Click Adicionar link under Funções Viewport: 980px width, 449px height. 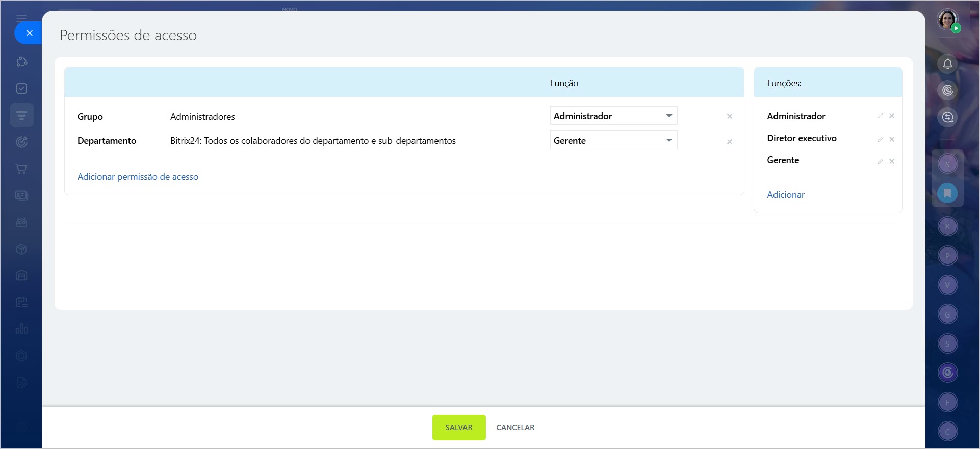pyautogui.click(x=785, y=194)
